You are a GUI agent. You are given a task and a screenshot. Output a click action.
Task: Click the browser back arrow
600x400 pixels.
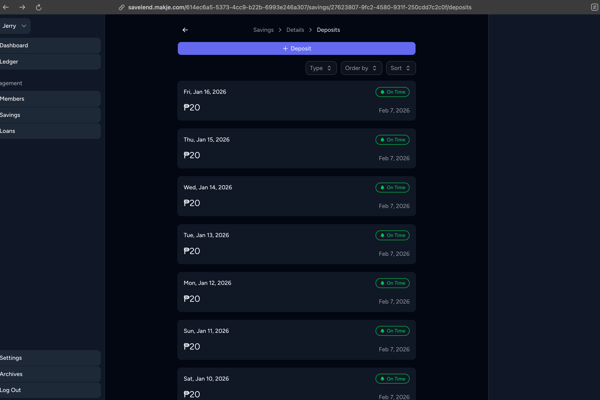tap(6, 7)
